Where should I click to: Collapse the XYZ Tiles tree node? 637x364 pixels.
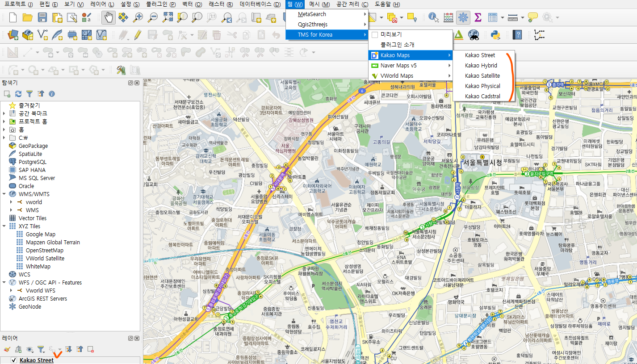pos(4,226)
